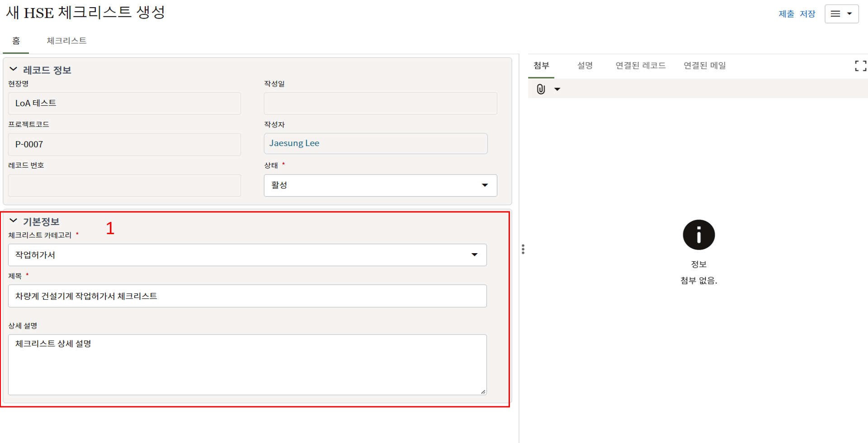Click the 제목 input field
The image size is (868, 443).
coord(247,296)
